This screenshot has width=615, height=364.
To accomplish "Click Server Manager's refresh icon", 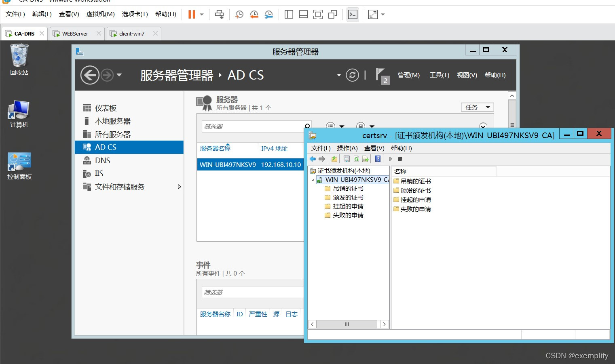I will point(352,75).
